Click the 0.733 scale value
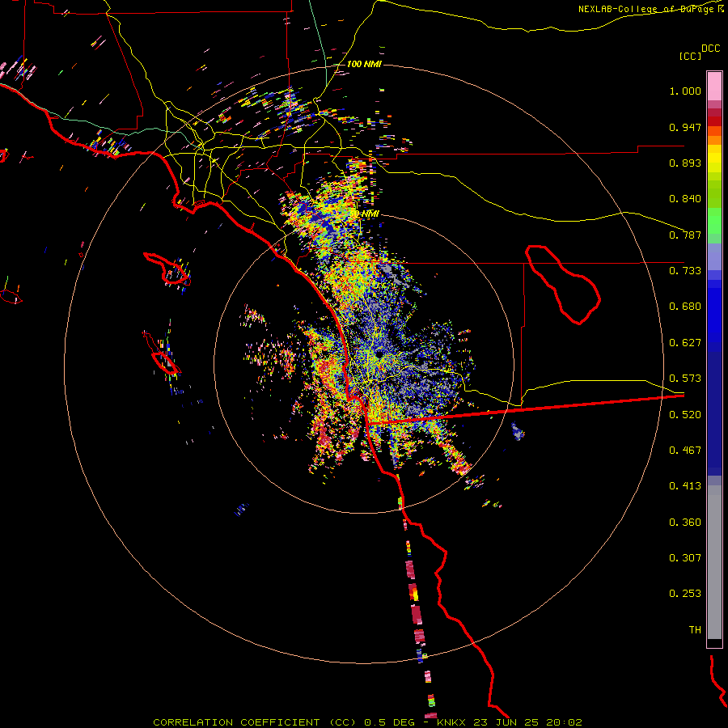Viewport: 728px width, 728px height. click(685, 271)
